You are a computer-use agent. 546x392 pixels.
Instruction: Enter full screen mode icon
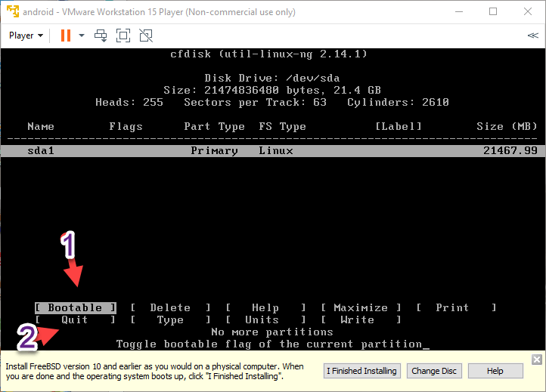coord(123,35)
